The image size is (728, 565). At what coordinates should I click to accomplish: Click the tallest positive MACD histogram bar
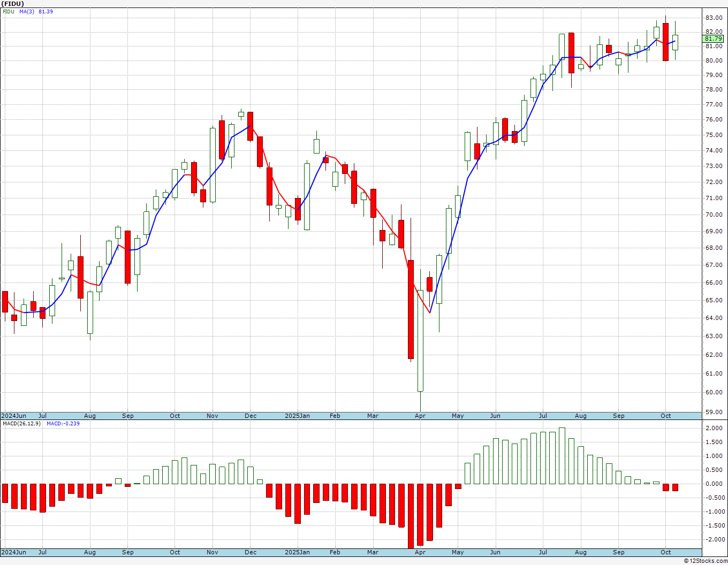[x=562, y=456]
